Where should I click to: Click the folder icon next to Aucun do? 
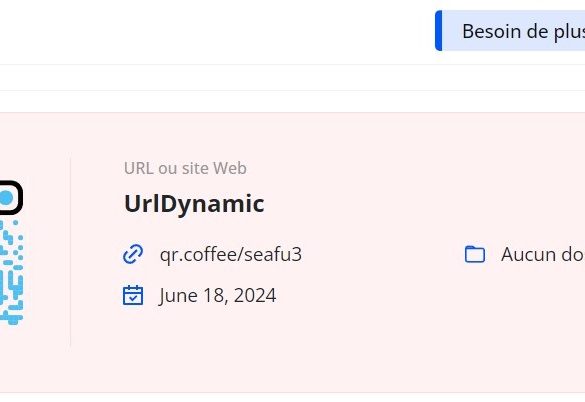tap(475, 254)
